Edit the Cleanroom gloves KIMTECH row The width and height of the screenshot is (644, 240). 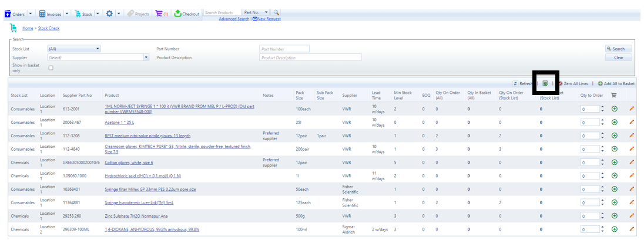tap(632, 149)
